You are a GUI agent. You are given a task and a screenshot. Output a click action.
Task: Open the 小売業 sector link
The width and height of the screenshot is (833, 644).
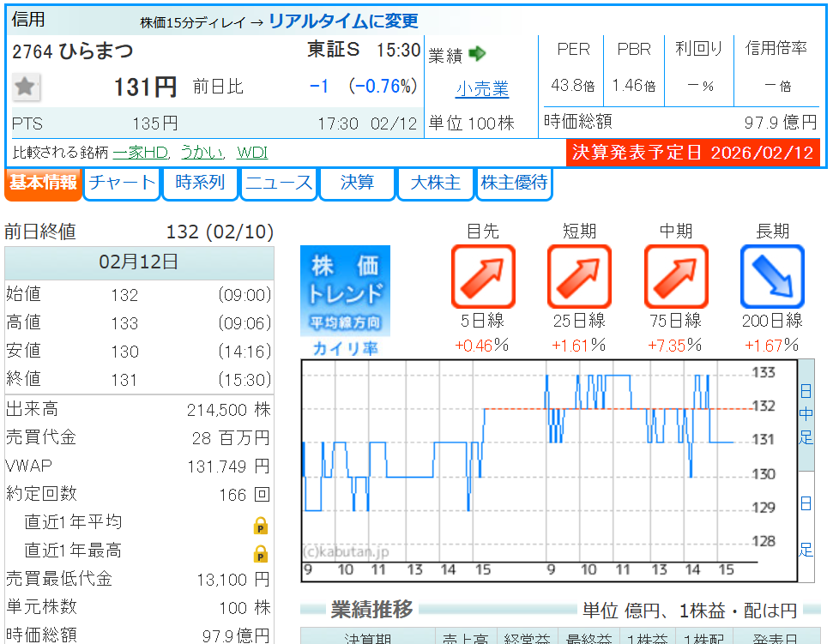click(x=482, y=88)
